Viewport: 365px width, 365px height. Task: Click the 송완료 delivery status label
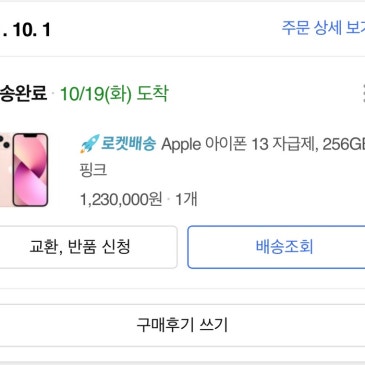click(x=23, y=94)
